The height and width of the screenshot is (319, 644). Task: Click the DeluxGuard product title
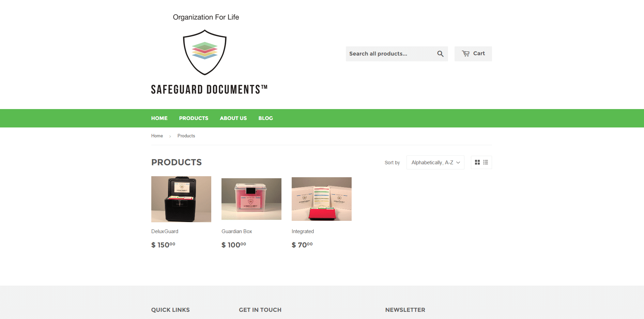coord(165,231)
